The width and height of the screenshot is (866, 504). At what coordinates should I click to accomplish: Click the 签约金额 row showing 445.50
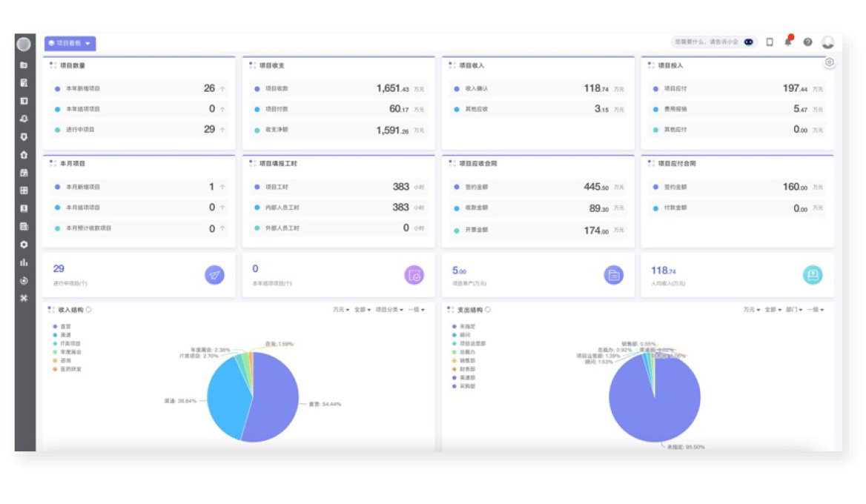tap(538, 188)
